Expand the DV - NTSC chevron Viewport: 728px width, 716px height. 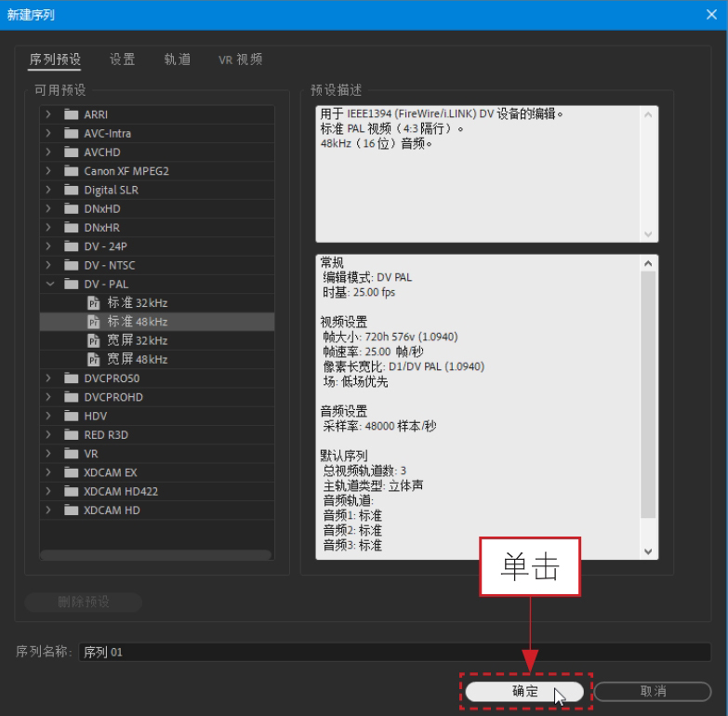click(x=48, y=265)
